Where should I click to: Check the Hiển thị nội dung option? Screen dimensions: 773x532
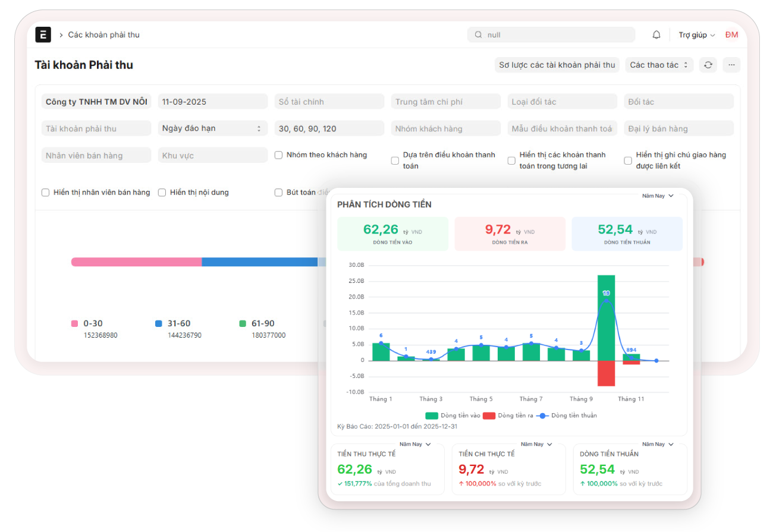pyautogui.click(x=162, y=193)
